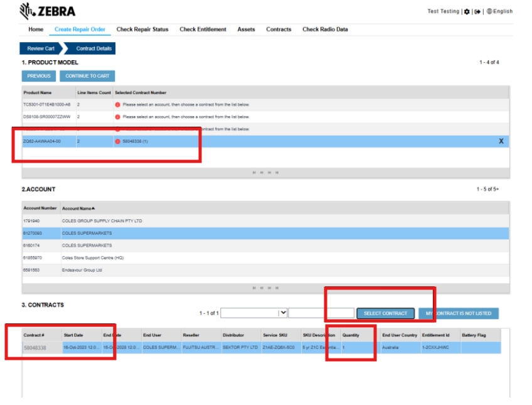Screen dimensions: 532x405
Task: Go to last page of Account table
Action: point(277,288)
